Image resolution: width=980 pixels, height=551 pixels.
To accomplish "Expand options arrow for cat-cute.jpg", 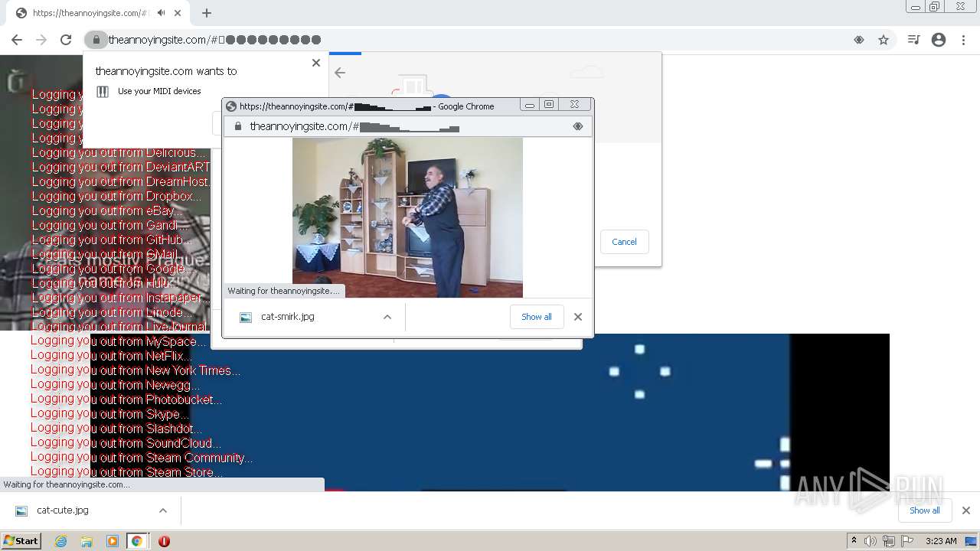I will 163,510.
